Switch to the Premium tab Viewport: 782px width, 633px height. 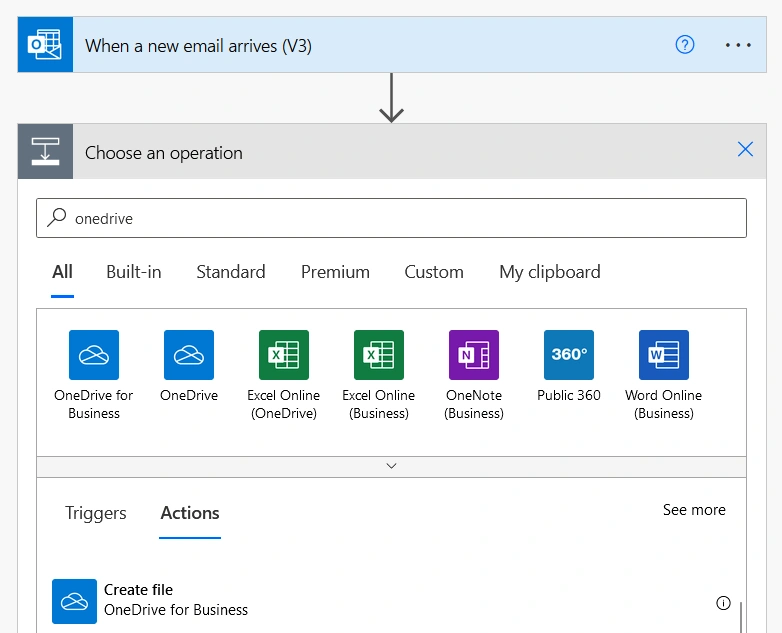point(335,272)
